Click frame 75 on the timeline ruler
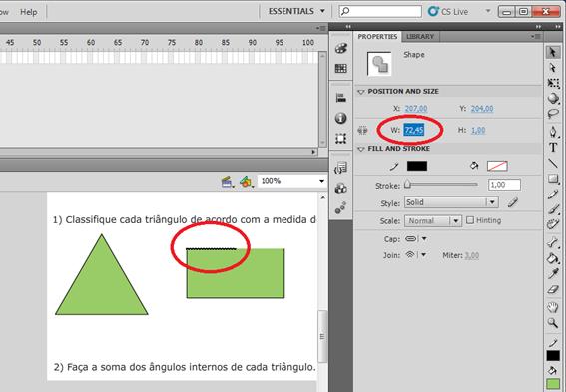Viewport: 566px width, 392px height. [x=172, y=43]
